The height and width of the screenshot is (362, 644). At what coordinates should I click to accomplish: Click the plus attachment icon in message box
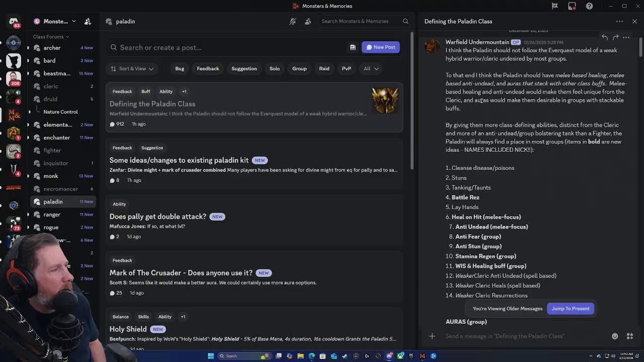pos(432,336)
